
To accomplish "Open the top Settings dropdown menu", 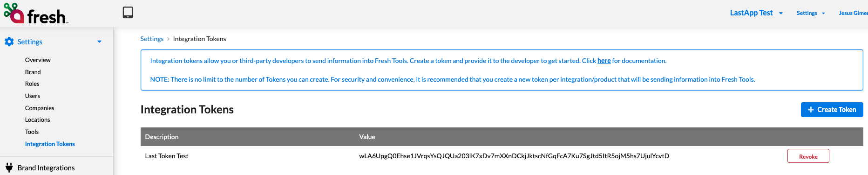I will click(811, 13).
